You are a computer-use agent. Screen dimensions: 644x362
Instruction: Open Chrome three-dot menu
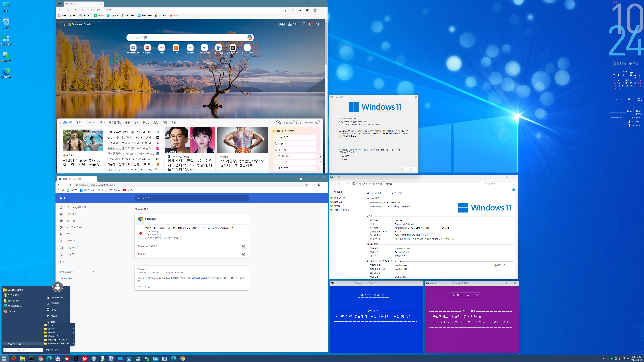pos(324,185)
